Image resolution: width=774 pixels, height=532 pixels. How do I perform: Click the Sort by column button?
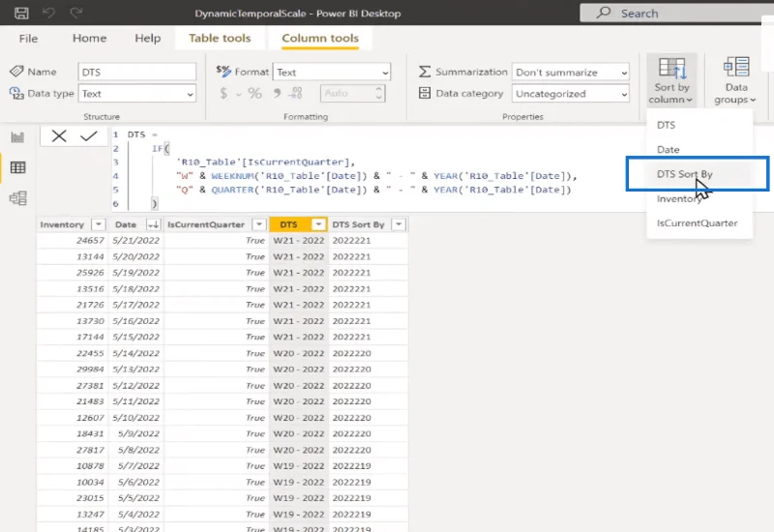pos(670,80)
